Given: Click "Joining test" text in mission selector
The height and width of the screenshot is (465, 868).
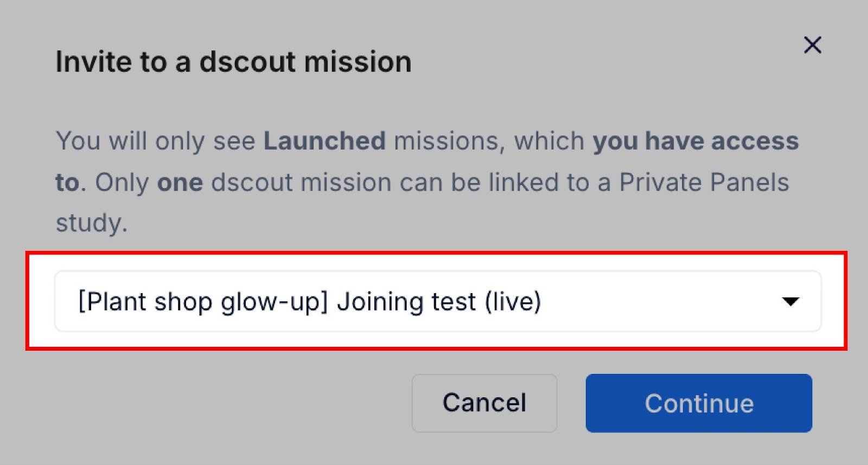Looking at the screenshot, I should pyautogui.click(x=406, y=301).
